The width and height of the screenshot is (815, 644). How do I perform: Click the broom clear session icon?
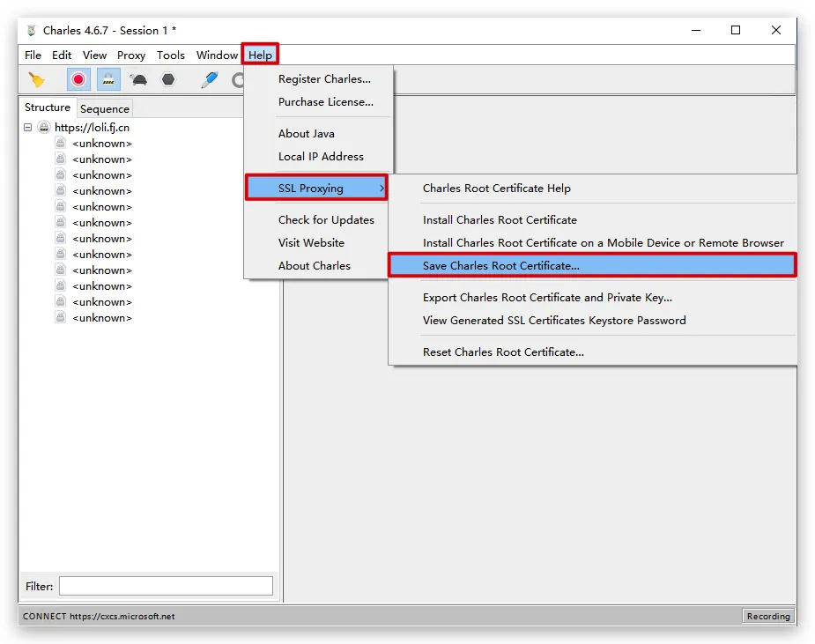36,80
